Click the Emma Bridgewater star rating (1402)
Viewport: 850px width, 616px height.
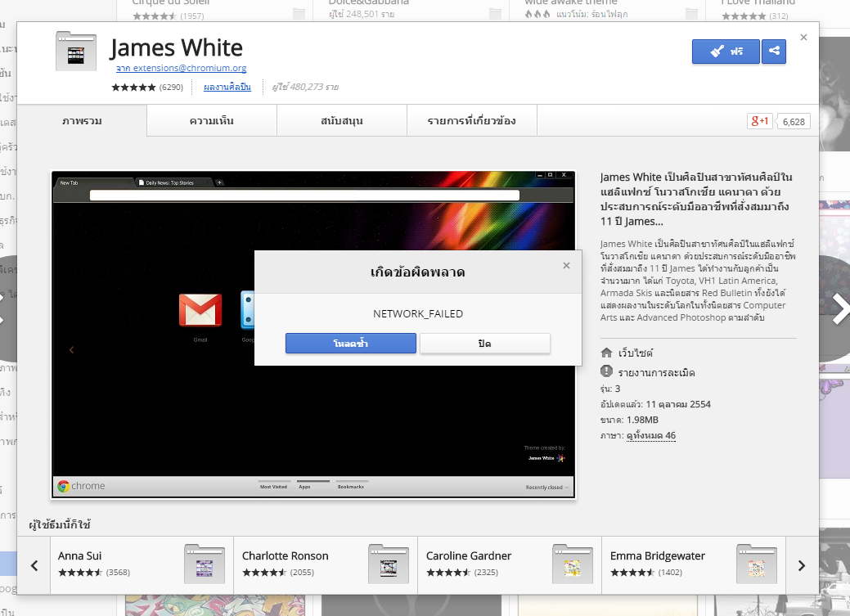(646, 572)
